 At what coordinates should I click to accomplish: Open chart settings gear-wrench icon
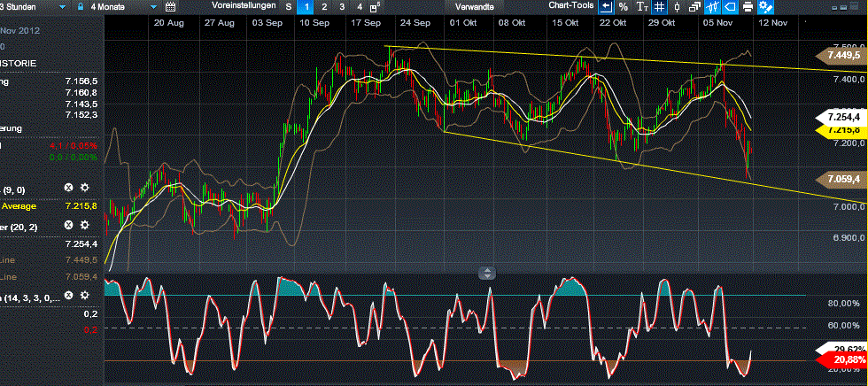(765, 6)
